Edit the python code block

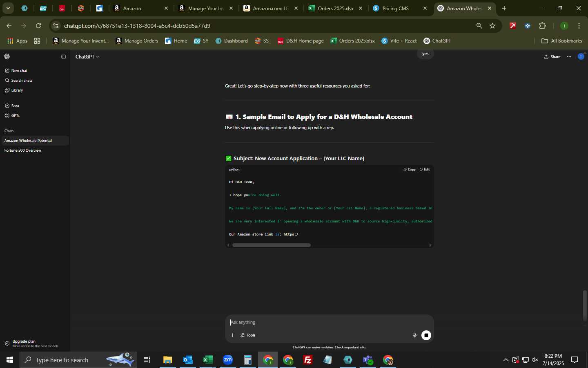point(425,169)
